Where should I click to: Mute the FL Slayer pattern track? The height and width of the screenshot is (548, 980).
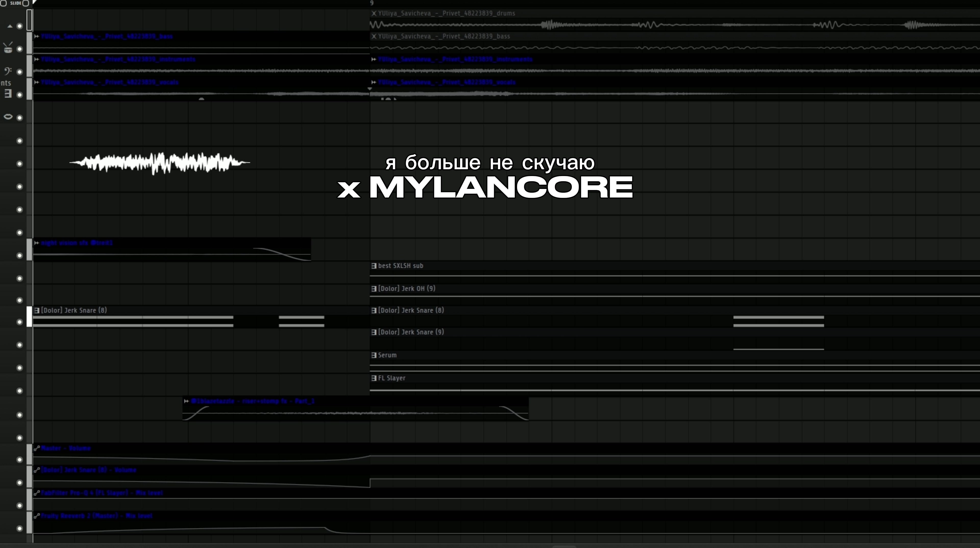point(19,391)
